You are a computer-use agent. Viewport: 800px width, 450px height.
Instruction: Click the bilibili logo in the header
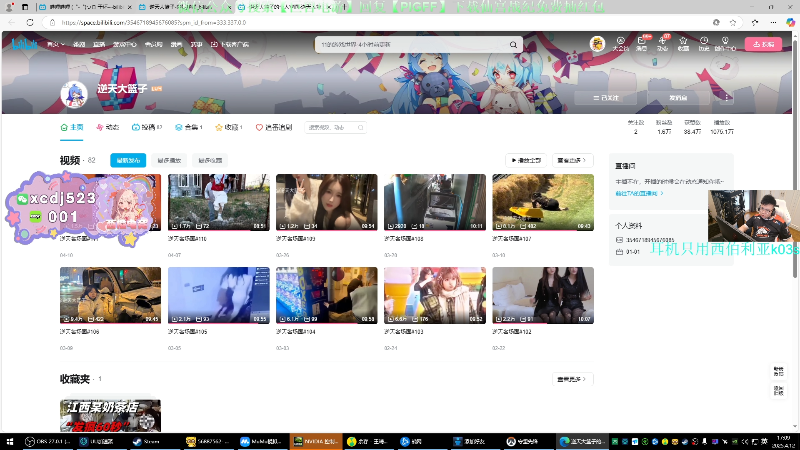coord(24,44)
